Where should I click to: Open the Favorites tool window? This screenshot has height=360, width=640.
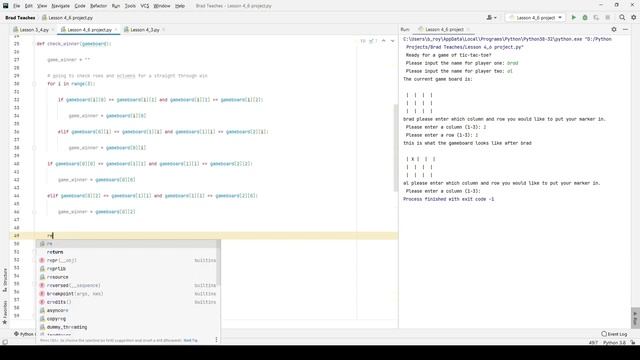click(5, 312)
